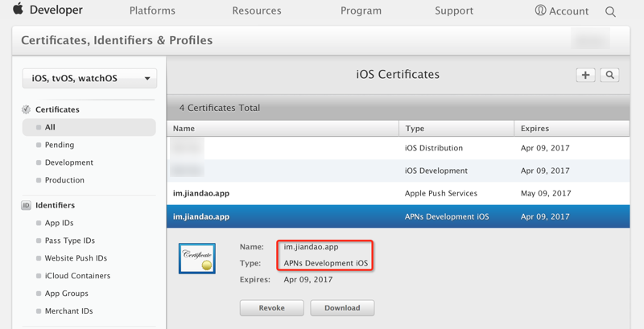Open App IDs under Identifiers
The height and width of the screenshot is (329, 644).
click(60, 223)
